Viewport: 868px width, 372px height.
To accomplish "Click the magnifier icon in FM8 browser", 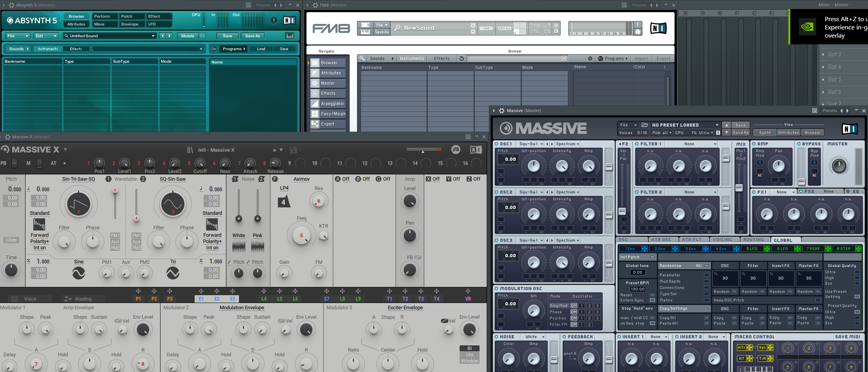I will point(362,58).
